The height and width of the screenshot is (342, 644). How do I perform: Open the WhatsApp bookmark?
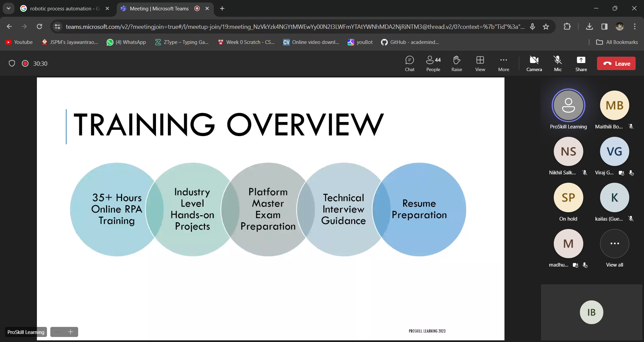(x=126, y=42)
